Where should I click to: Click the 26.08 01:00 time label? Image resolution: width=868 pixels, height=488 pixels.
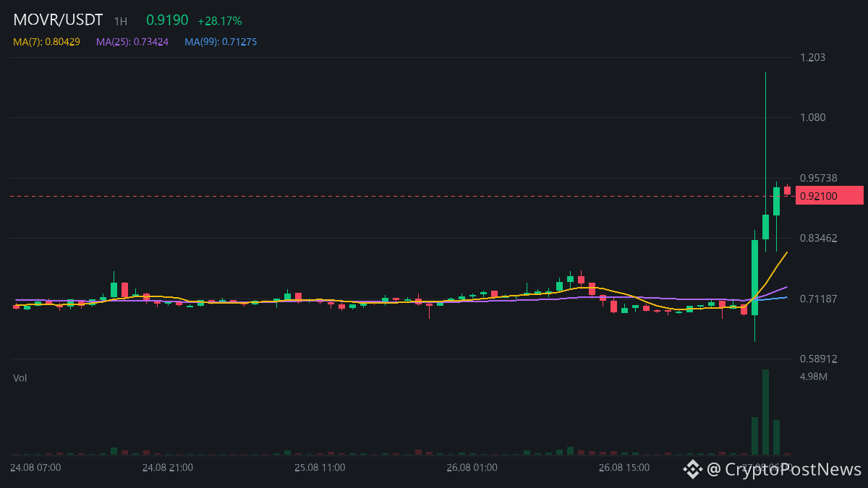[472, 468]
